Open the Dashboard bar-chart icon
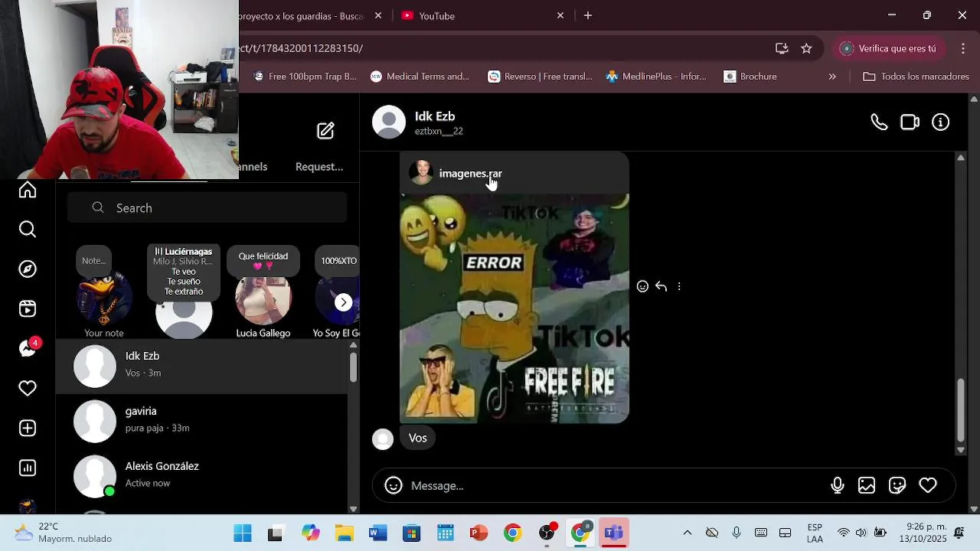This screenshot has height=551, width=980. point(28,468)
